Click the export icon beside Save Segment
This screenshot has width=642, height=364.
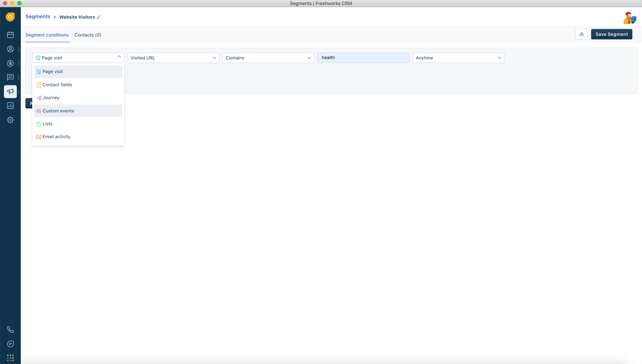coord(581,34)
